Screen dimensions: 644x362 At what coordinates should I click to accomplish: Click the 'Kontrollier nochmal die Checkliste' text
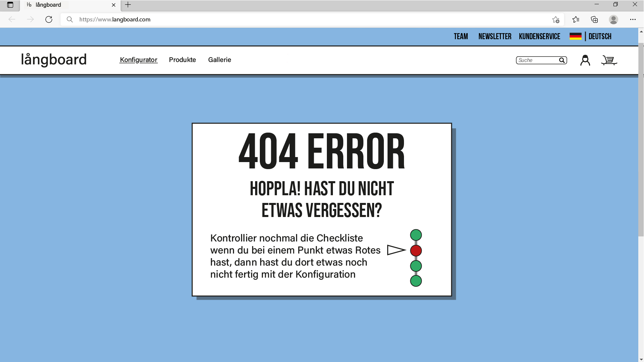click(286, 238)
